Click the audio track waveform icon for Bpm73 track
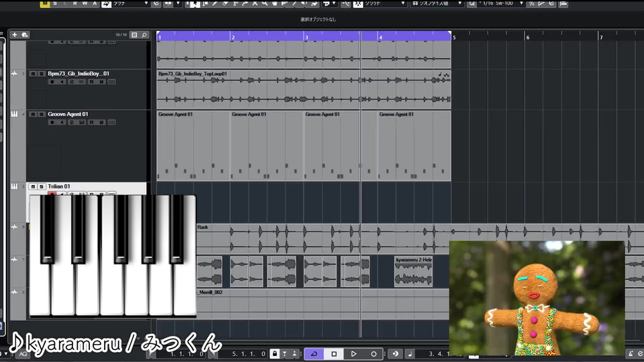 [x=14, y=74]
